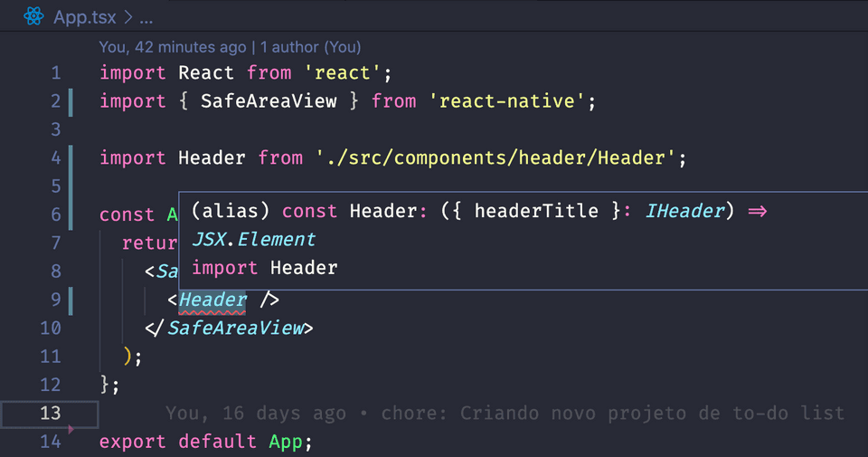Click JSX.Element in the hover popup
Viewport: 868px width, 457px height.
(x=253, y=240)
